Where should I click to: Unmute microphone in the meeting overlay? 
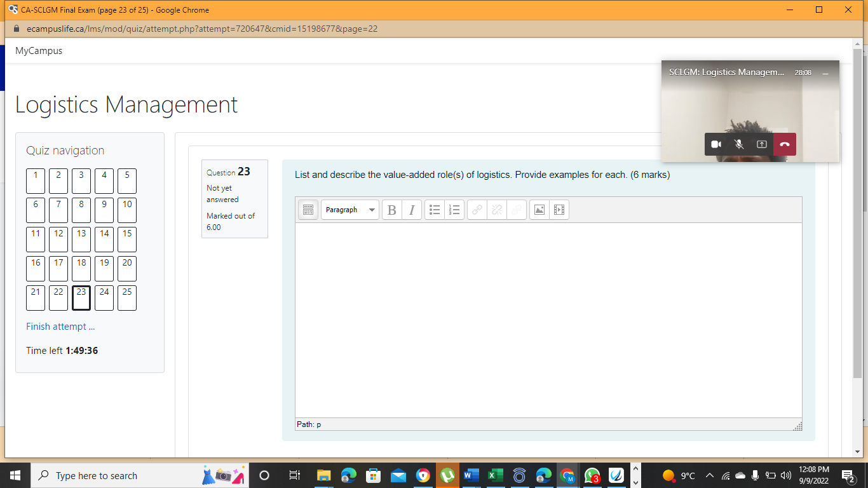[739, 144]
